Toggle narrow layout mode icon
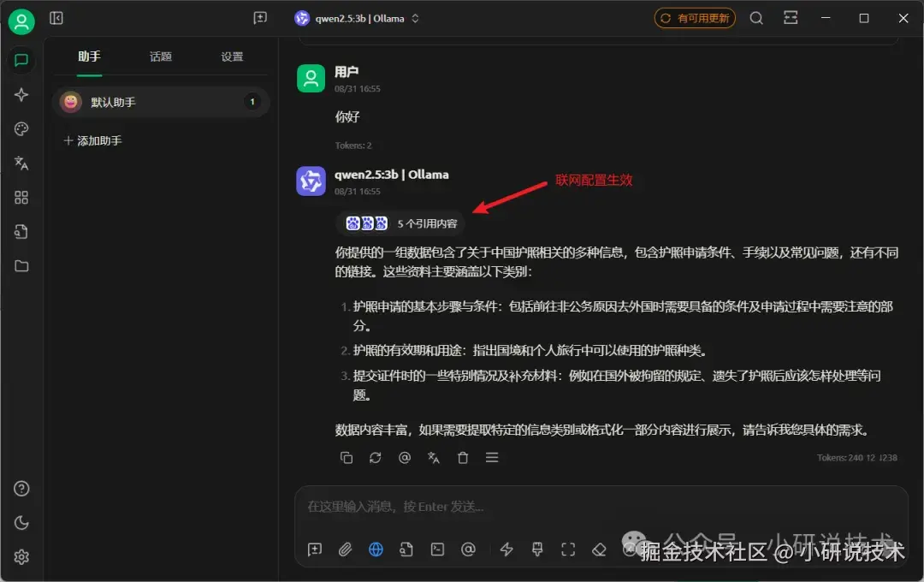 (791, 18)
